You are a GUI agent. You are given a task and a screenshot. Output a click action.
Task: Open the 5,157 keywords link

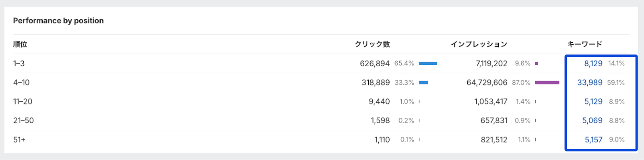593,139
